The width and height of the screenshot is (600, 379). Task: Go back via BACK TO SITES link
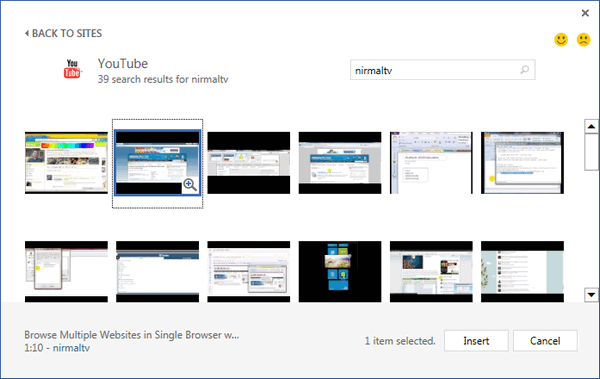[64, 33]
